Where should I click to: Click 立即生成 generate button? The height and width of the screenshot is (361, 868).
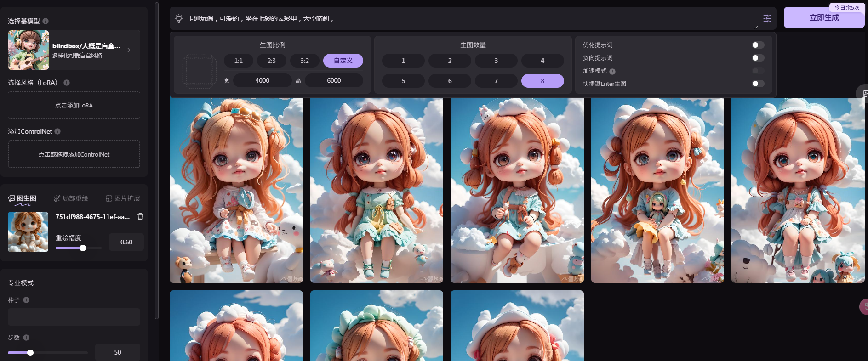coord(824,17)
